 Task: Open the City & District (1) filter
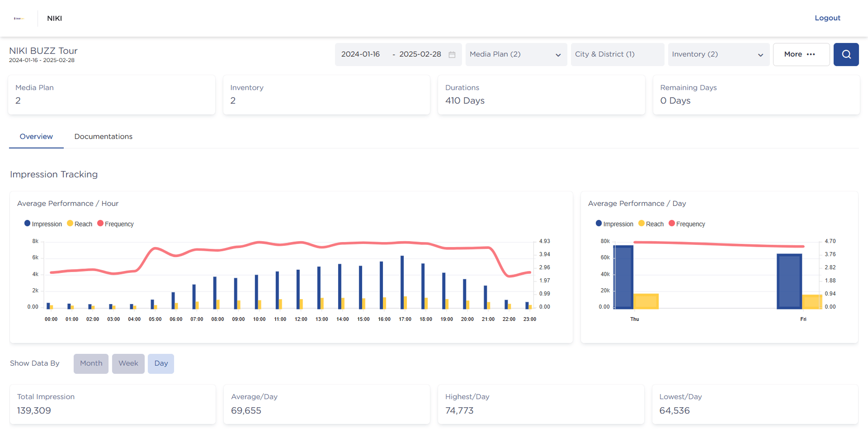coord(618,54)
